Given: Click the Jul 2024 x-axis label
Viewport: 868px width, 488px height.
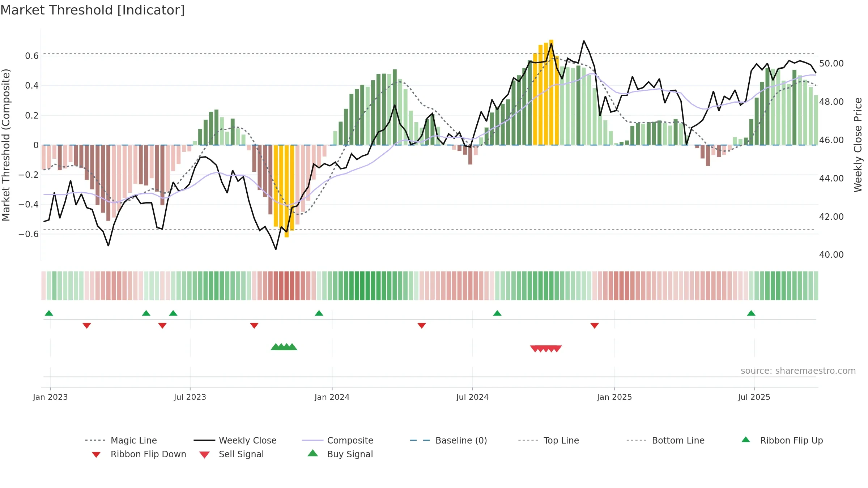Looking at the screenshot, I should click(472, 397).
